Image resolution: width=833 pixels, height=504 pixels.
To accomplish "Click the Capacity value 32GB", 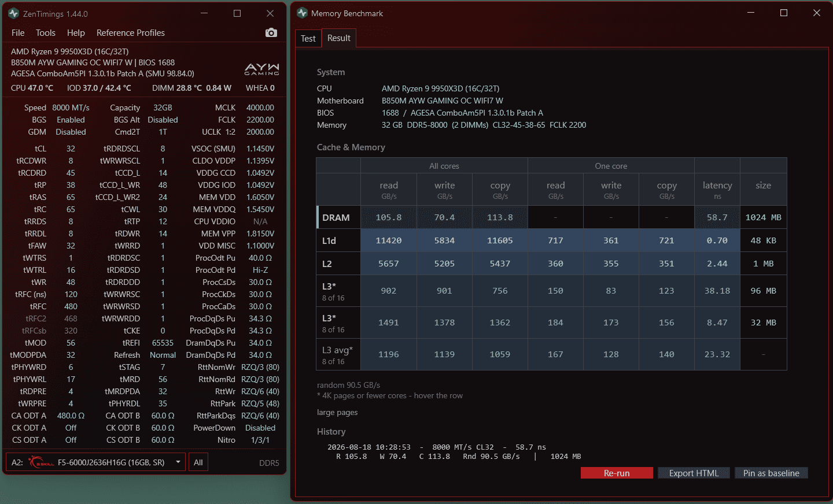I will (x=163, y=108).
